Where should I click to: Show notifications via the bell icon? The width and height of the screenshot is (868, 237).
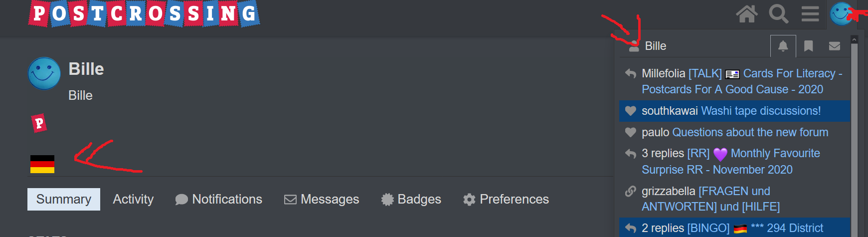click(x=783, y=46)
